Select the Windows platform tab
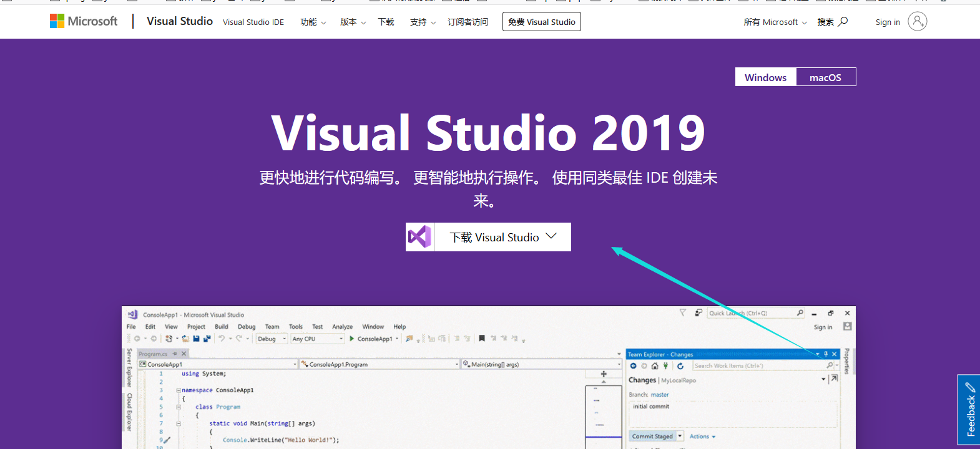This screenshot has width=980, height=449. point(766,77)
